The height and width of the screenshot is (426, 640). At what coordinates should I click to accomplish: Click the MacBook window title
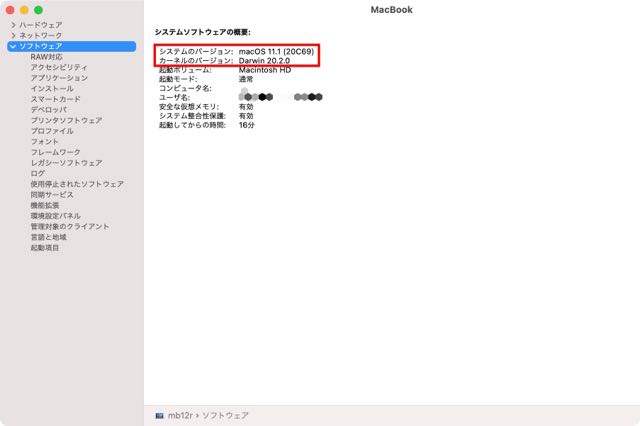(391, 10)
